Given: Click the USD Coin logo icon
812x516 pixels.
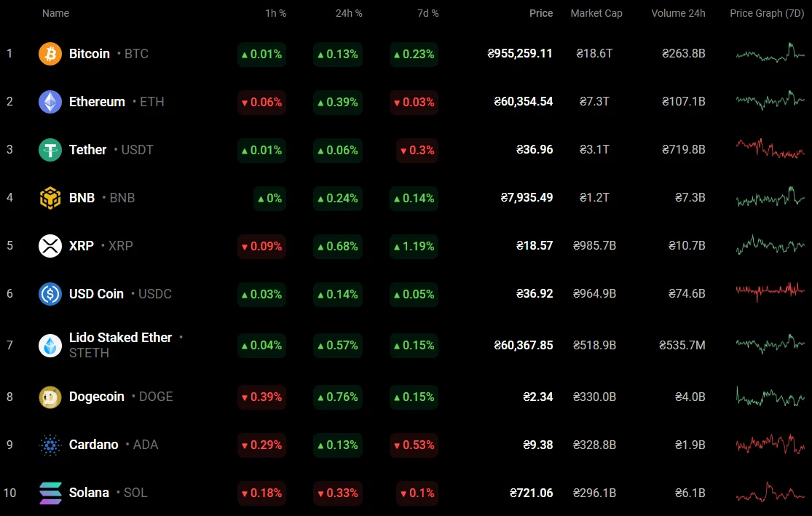Looking at the screenshot, I should [50, 294].
